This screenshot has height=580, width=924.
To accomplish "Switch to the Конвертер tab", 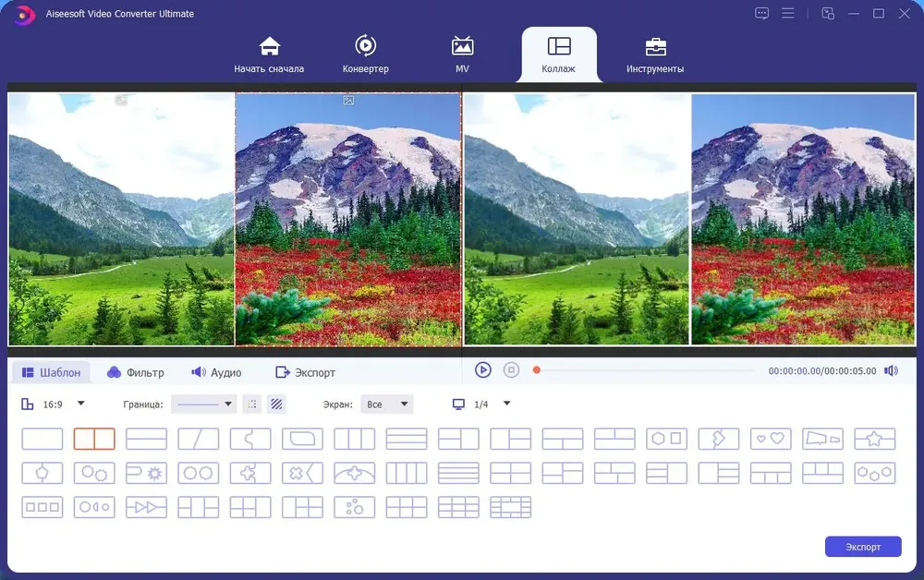I will (x=365, y=54).
